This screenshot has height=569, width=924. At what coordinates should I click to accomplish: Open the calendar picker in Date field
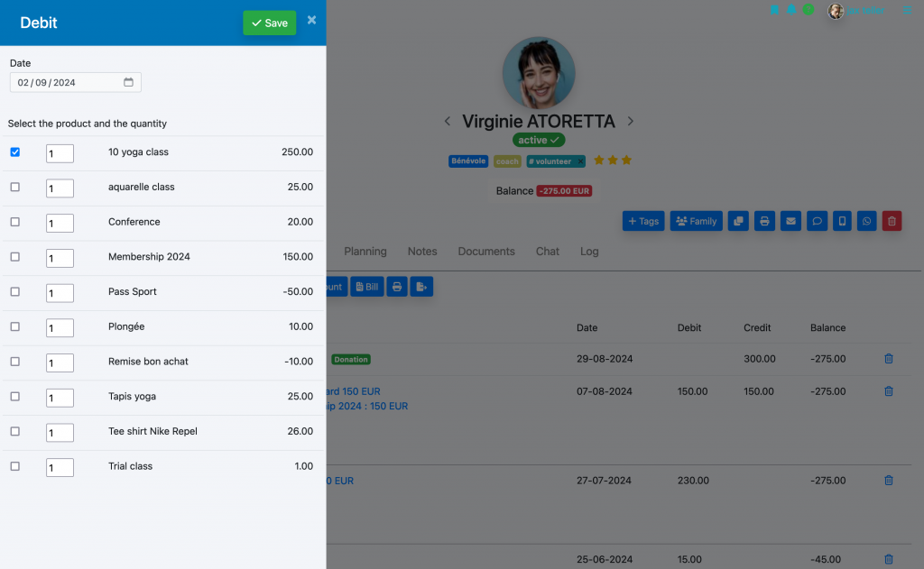point(128,82)
